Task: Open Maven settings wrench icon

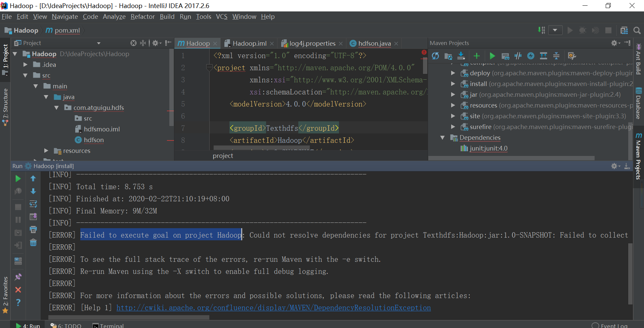Action: point(572,56)
